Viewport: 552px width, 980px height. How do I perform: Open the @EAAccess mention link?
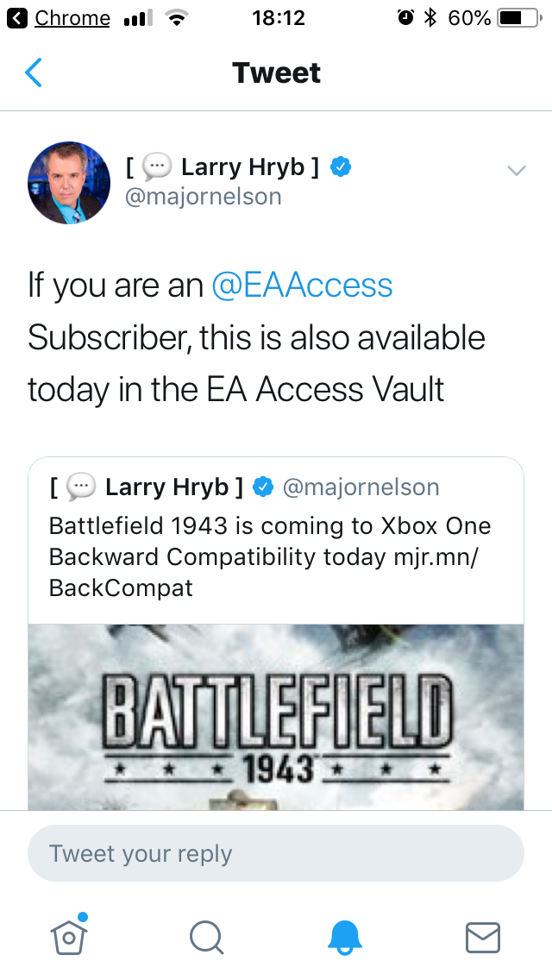302,286
